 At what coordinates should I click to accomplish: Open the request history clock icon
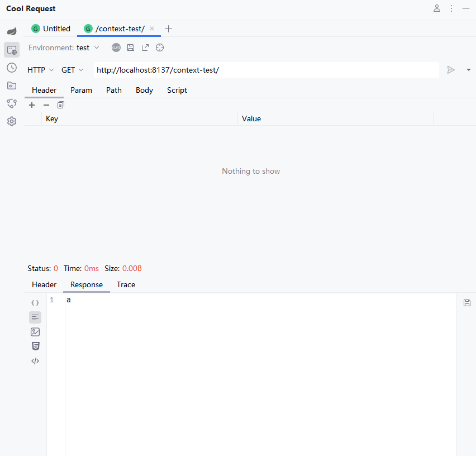(x=12, y=68)
